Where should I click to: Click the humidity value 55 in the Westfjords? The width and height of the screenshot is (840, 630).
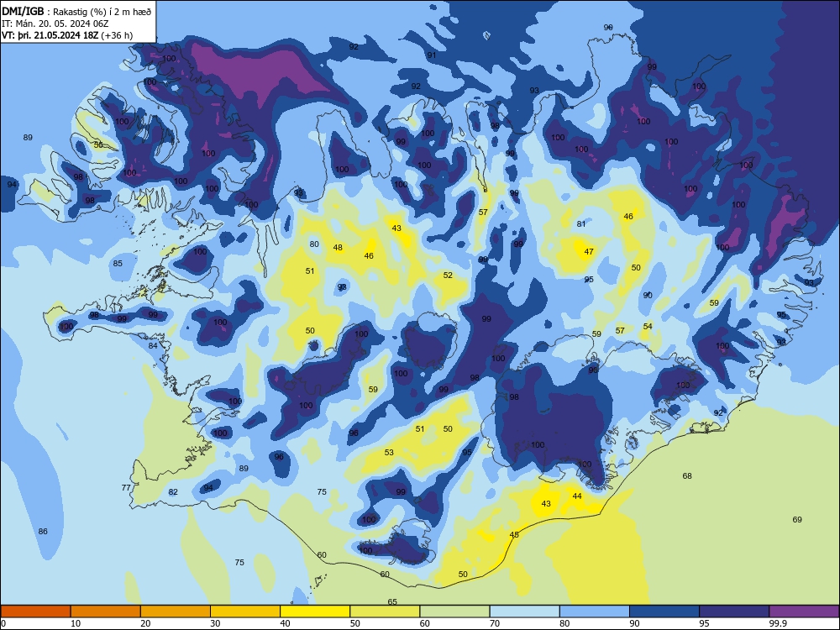98,144
